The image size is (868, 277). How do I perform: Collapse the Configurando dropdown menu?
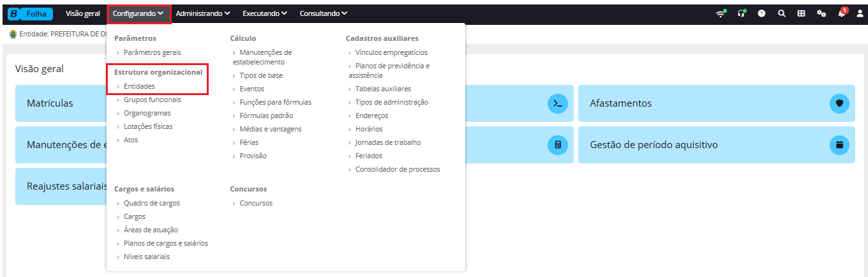[x=138, y=13]
